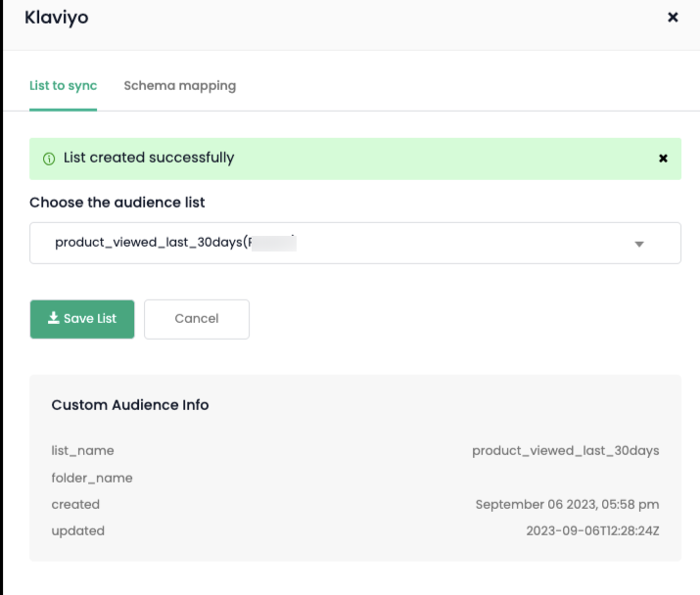Click the 'List created successfully' message text

[x=149, y=158]
